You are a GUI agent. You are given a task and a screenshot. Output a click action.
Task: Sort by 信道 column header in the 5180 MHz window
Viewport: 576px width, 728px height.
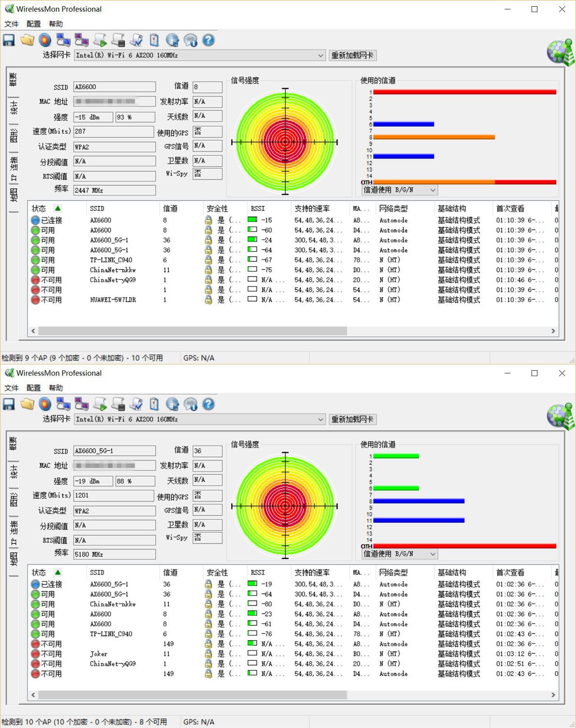tap(181, 572)
